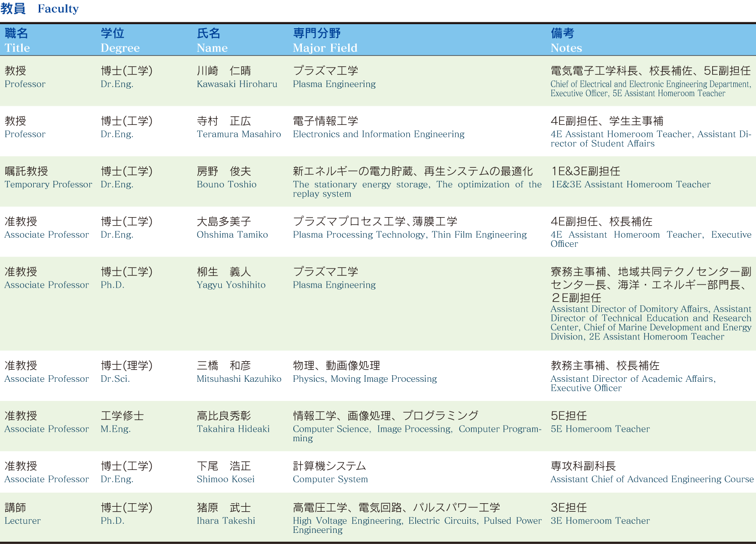Select the name 'Kawasaki Hiroharu'

pyautogui.click(x=237, y=84)
